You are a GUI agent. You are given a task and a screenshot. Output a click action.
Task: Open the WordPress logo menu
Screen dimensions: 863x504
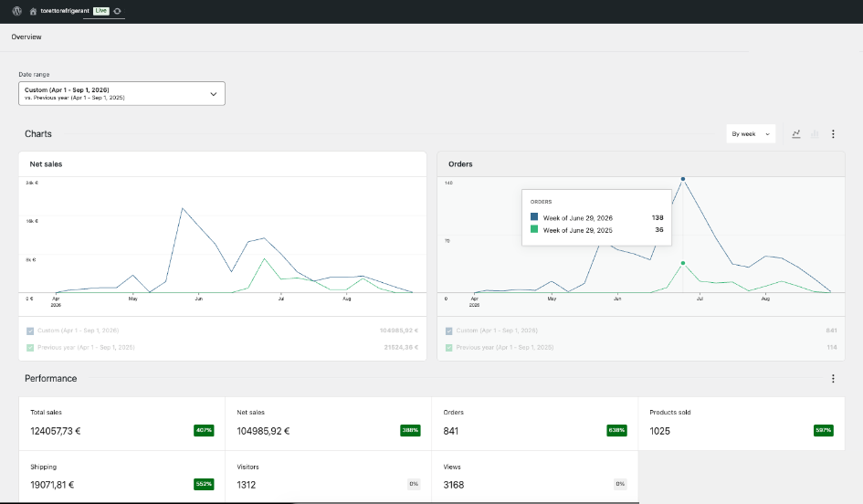pos(17,10)
